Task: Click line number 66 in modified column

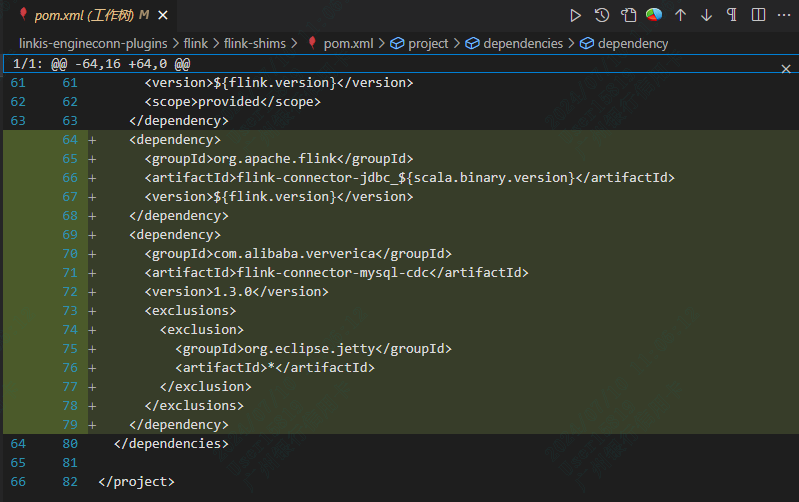Action: (x=70, y=178)
